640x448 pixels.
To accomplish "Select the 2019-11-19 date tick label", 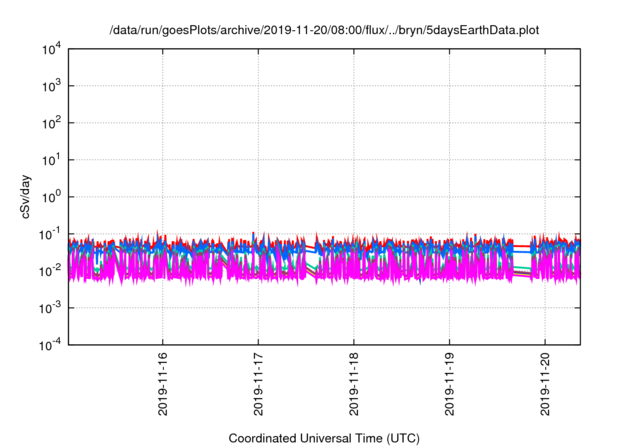I will tap(449, 384).
